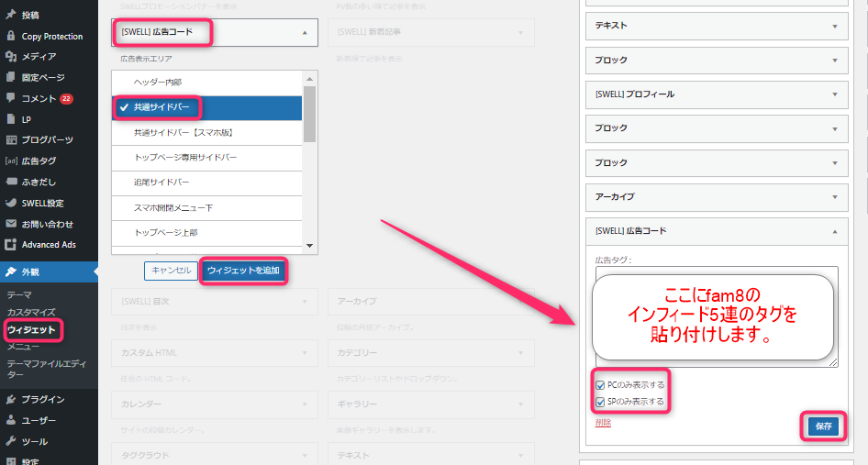The width and height of the screenshot is (868, 465).
Task: Select 共通サイドバー in the area list
Action: point(161,107)
